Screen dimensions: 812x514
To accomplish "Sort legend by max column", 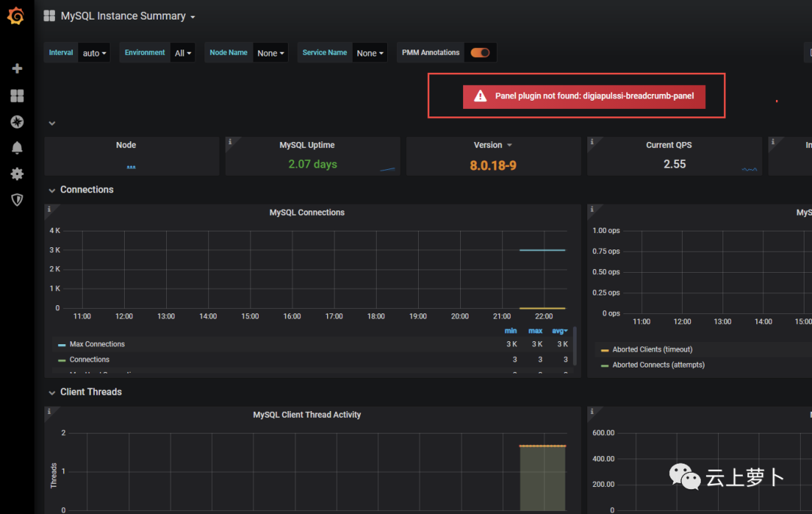I will point(535,331).
